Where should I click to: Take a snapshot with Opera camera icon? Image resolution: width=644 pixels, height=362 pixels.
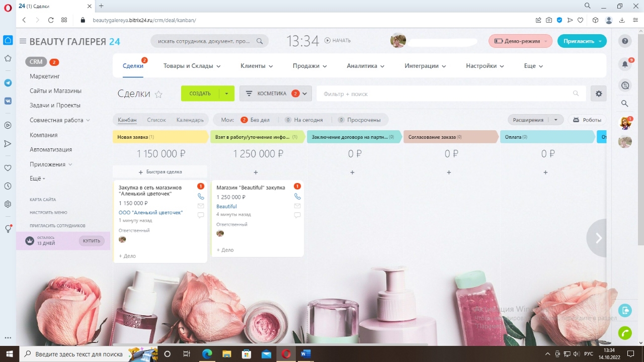point(549,20)
